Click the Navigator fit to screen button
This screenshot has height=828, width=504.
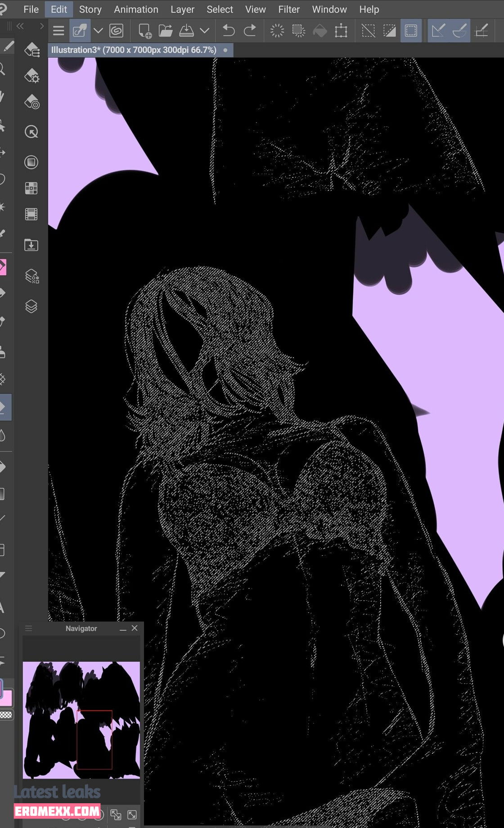(116, 814)
